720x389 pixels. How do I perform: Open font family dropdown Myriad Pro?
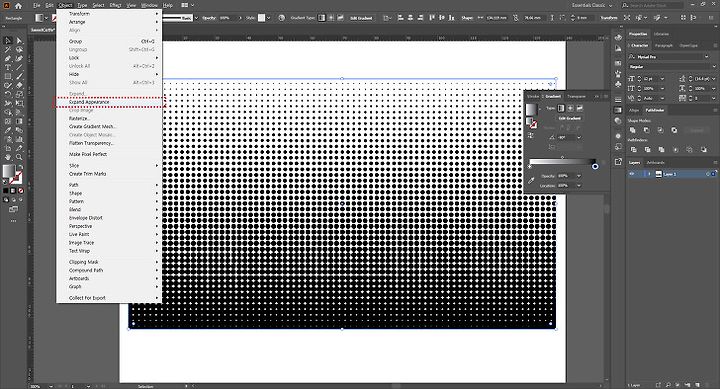click(707, 56)
